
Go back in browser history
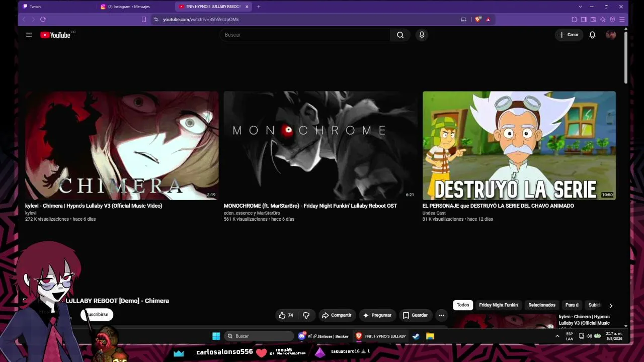(x=24, y=19)
